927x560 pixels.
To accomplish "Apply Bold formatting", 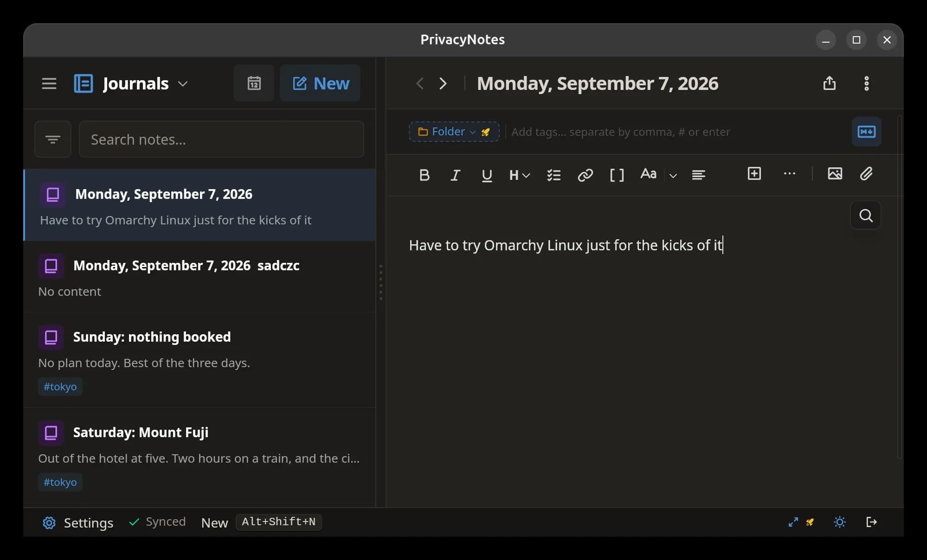I will (x=424, y=175).
